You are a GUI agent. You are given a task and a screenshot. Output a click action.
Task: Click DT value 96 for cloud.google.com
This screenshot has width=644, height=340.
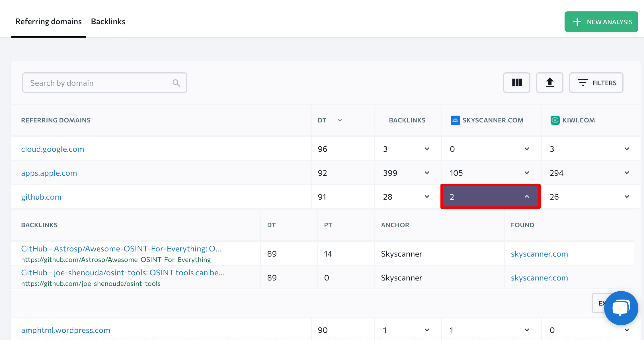pos(322,149)
